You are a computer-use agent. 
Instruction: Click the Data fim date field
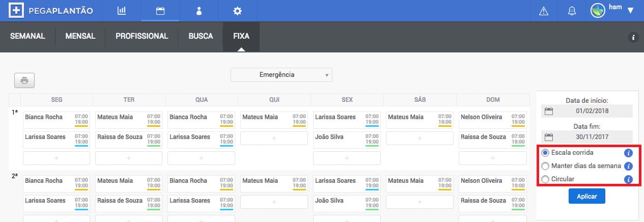pyautogui.click(x=592, y=137)
